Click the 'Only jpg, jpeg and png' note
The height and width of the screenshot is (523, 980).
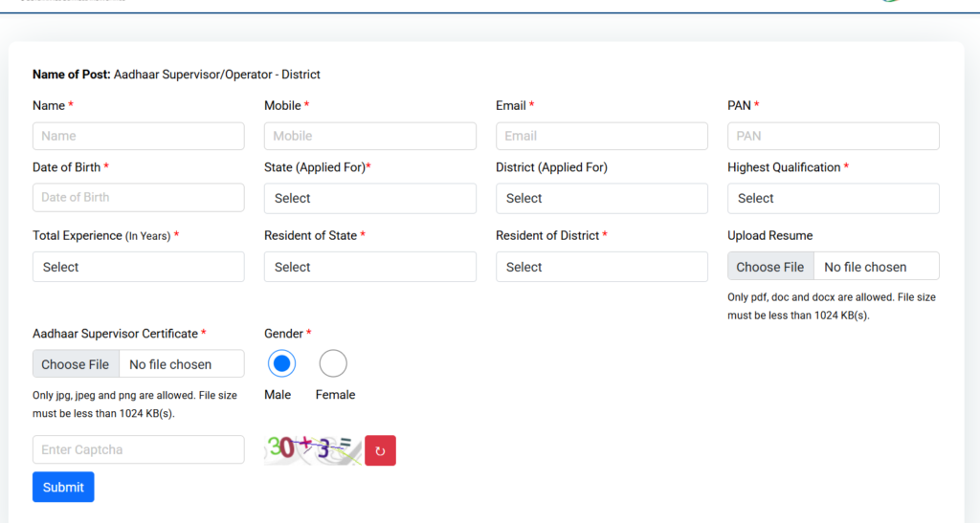[x=135, y=404]
